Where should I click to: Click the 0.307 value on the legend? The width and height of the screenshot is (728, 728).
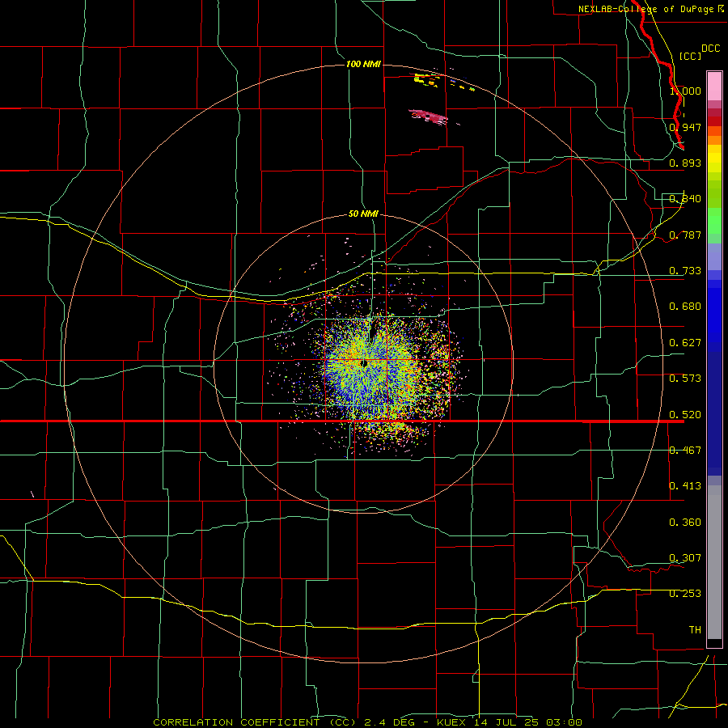pyautogui.click(x=685, y=557)
